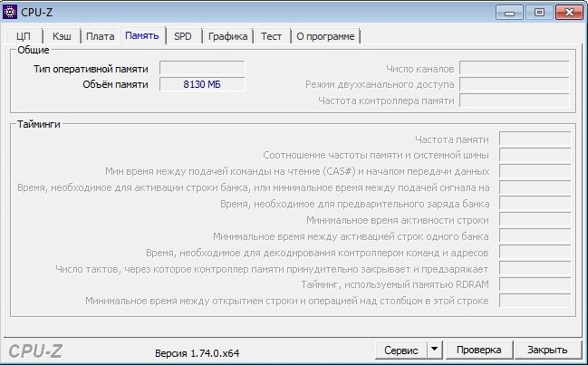Click the CPU-Z logo at bottom left
588x365 pixels.
[x=34, y=351]
